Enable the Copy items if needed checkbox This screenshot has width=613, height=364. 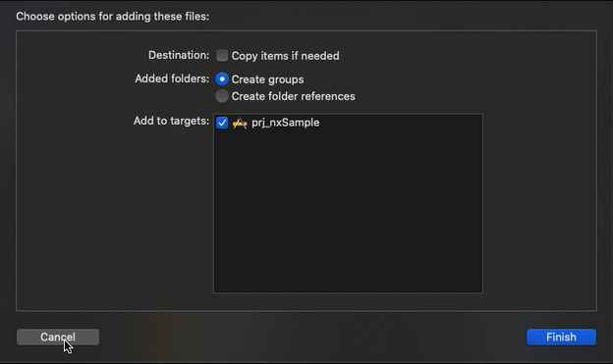tap(222, 56)
